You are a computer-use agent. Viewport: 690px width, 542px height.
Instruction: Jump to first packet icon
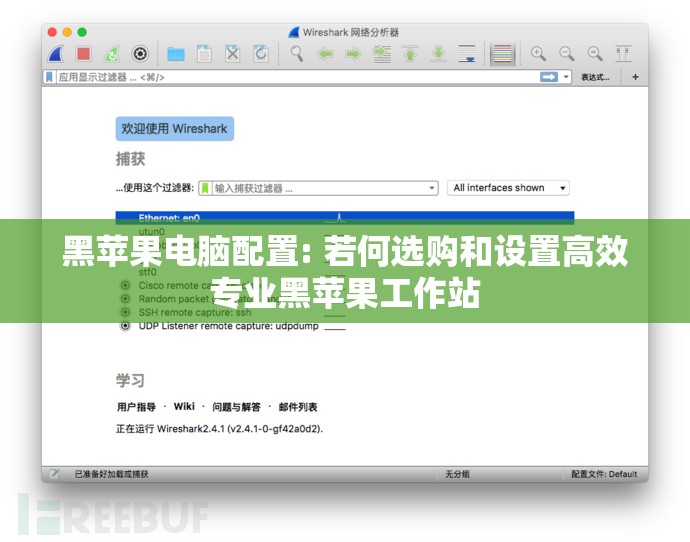tap(410, 54)
